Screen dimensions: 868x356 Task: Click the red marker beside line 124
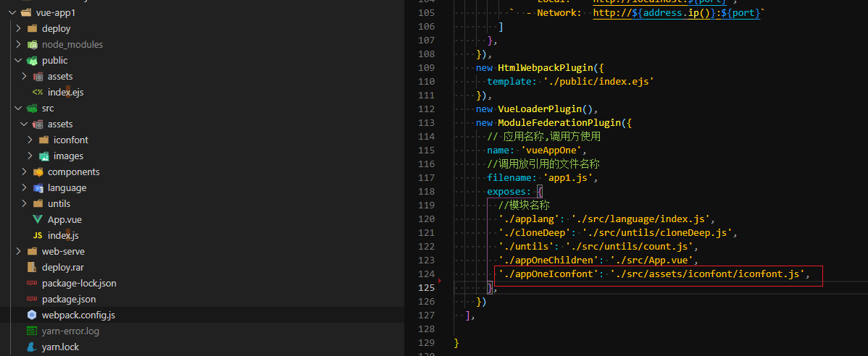[440, 281]
